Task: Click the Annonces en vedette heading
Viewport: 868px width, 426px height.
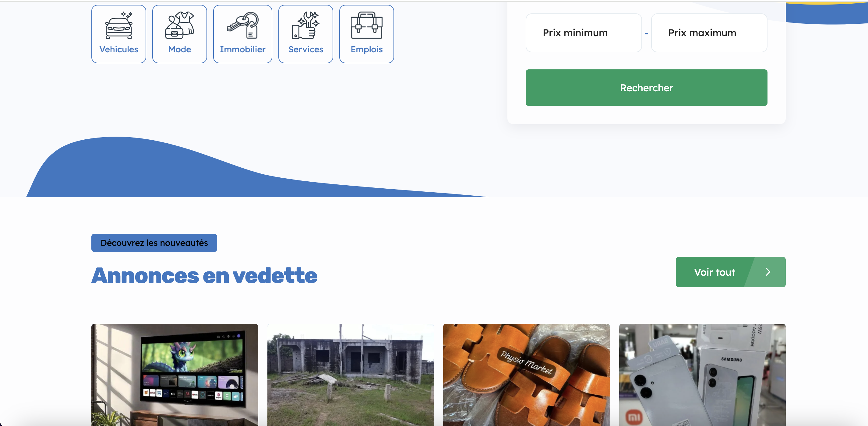Action: tap(204, 275)
